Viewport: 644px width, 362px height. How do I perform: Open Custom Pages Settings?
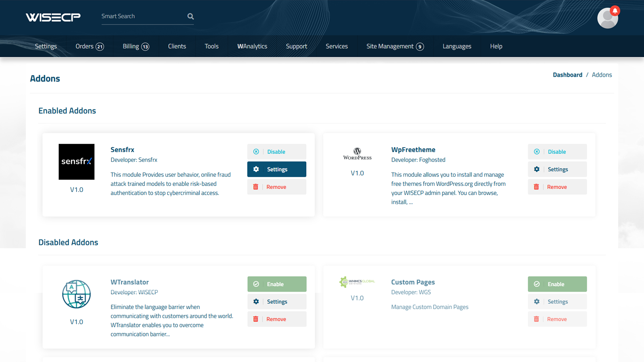click(x=557, y=302)
